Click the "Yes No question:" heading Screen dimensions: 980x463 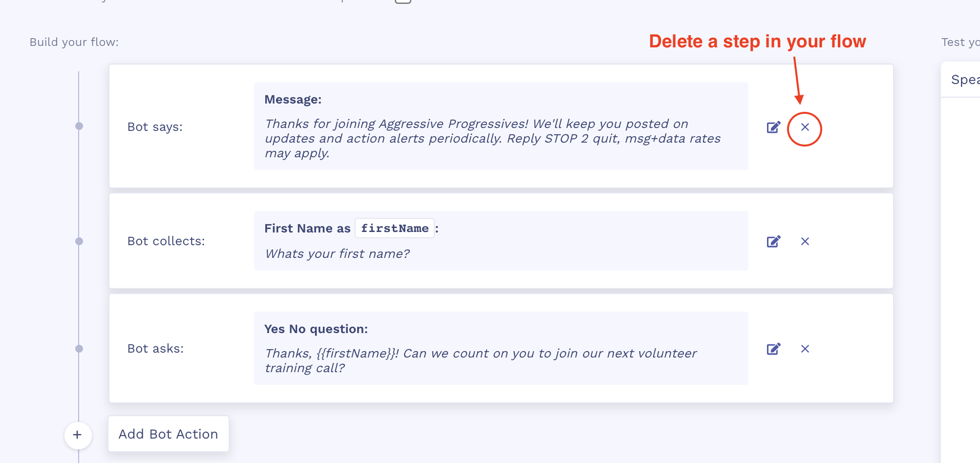[x=316, y=329]
